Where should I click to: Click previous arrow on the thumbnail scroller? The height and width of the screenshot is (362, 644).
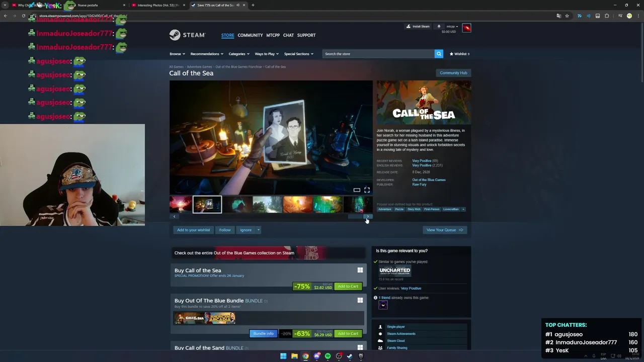click(174, 217)
